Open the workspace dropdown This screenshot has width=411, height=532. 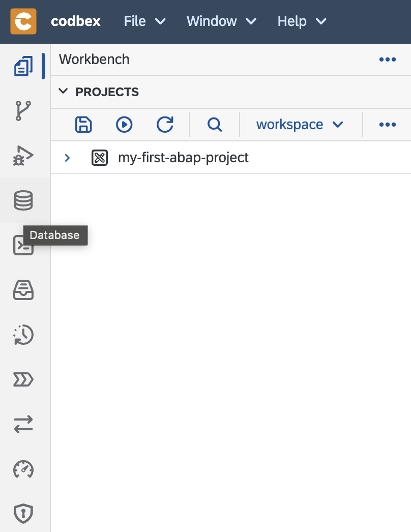point(300,125)
